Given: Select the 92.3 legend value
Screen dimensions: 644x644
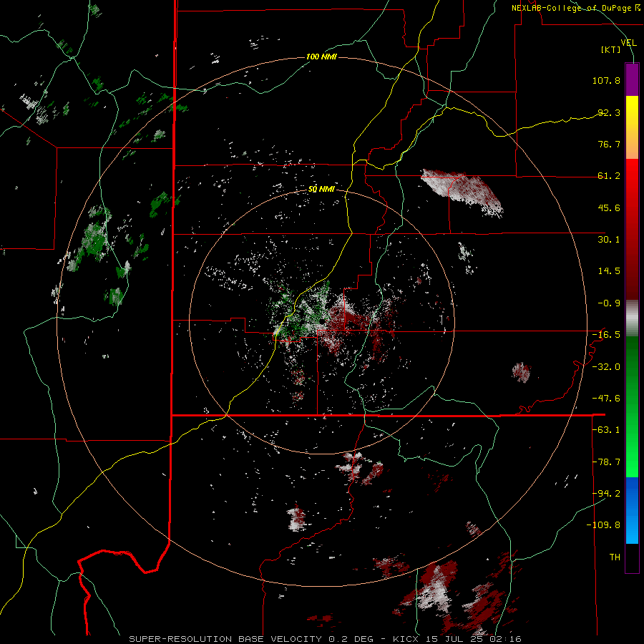Looking at the screenshot, I should pyautogui.click(x=609, y=112).
